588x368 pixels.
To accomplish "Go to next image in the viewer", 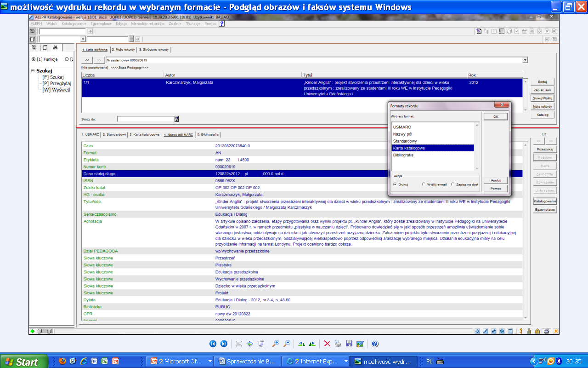I will pyautogui.click(x=224, y=344).
